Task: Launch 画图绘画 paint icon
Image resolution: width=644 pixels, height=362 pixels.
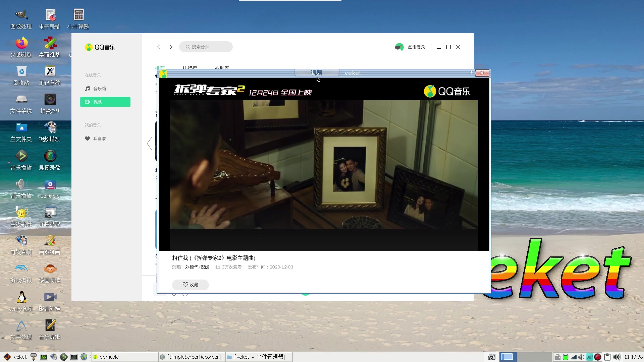Action: pos(50,245)
